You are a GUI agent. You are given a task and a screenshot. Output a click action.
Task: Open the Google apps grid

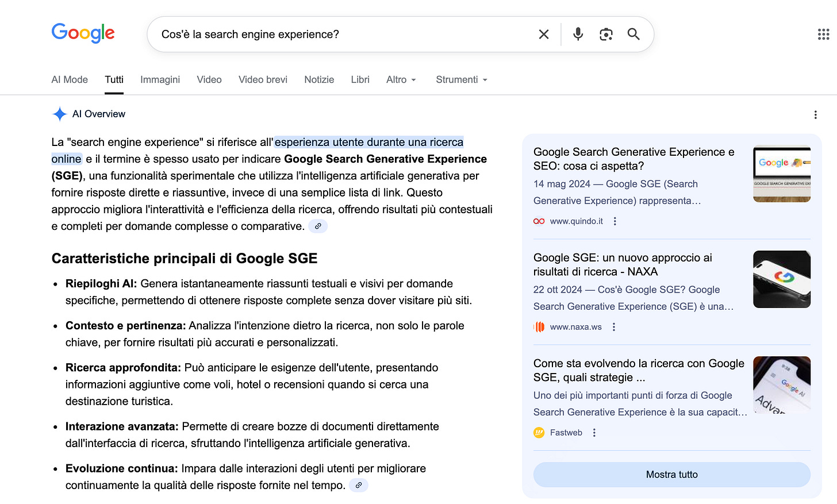(823, 34)
